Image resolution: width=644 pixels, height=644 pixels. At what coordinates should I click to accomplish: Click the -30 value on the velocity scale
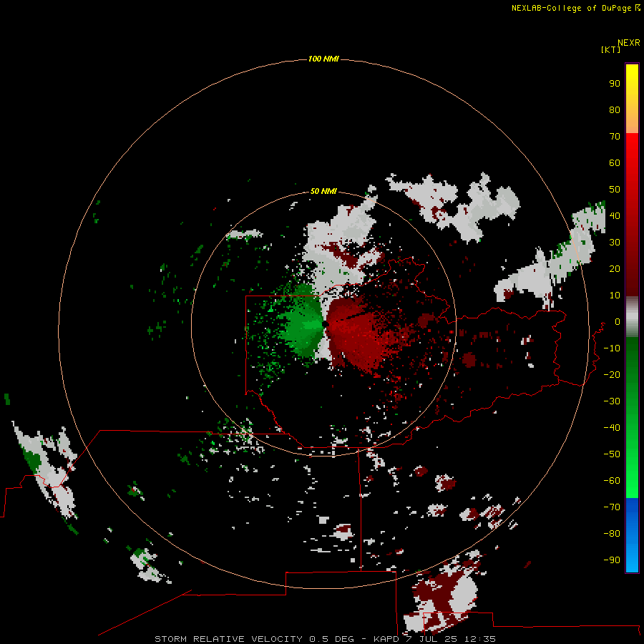pyautogui.click(x=612, y=401)
